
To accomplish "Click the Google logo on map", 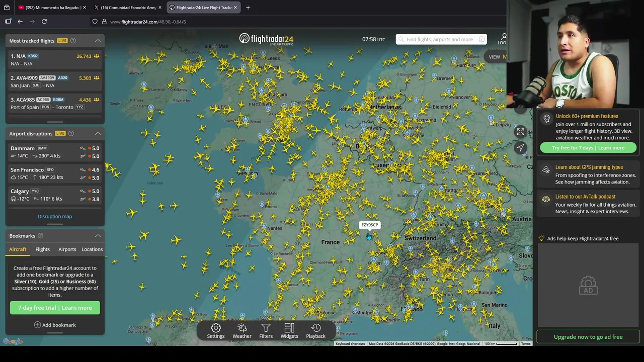I will [13, 342].
